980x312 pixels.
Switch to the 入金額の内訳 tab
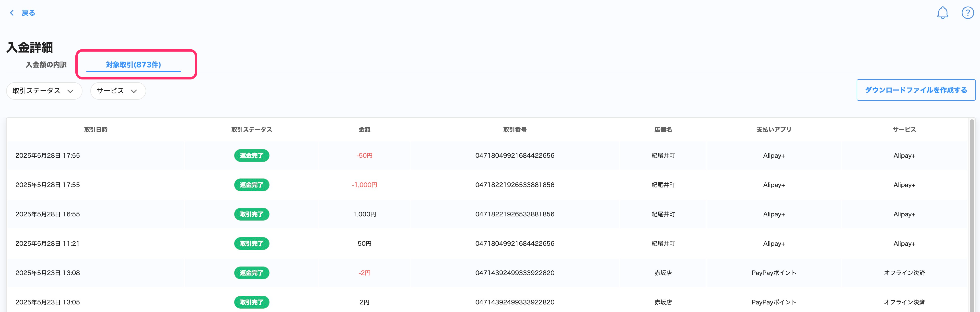click(46, 65)
